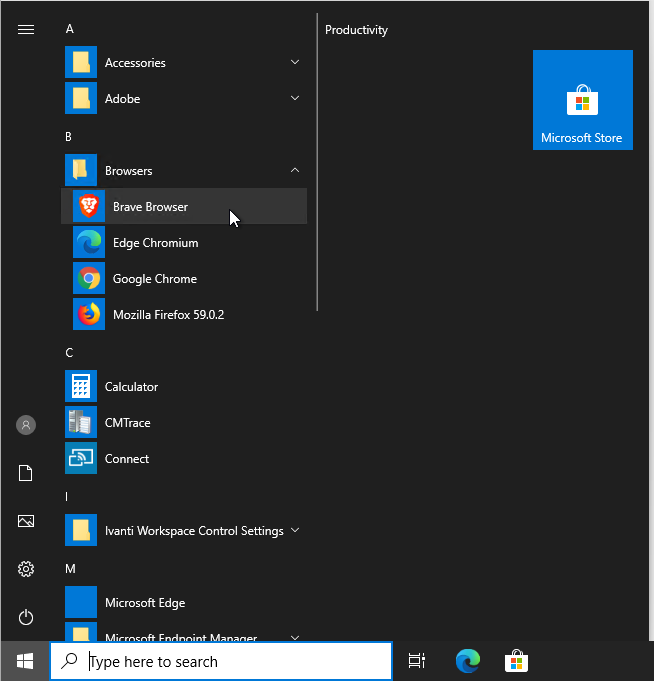Open the Microsoft Store tile
The height and width of the screenshot is (681, 654).
click(x=583, y=100)
